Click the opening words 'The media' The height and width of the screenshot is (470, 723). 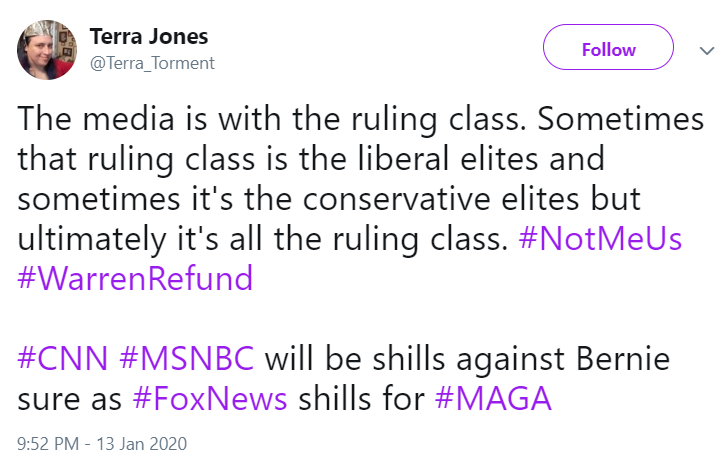coord(96,119)
